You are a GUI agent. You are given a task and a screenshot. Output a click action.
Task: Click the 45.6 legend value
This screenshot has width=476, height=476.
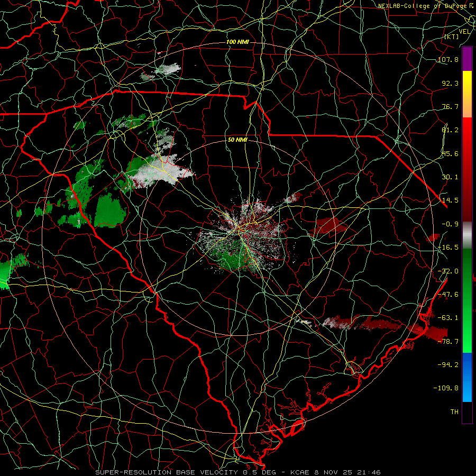(x=450, y=153)
